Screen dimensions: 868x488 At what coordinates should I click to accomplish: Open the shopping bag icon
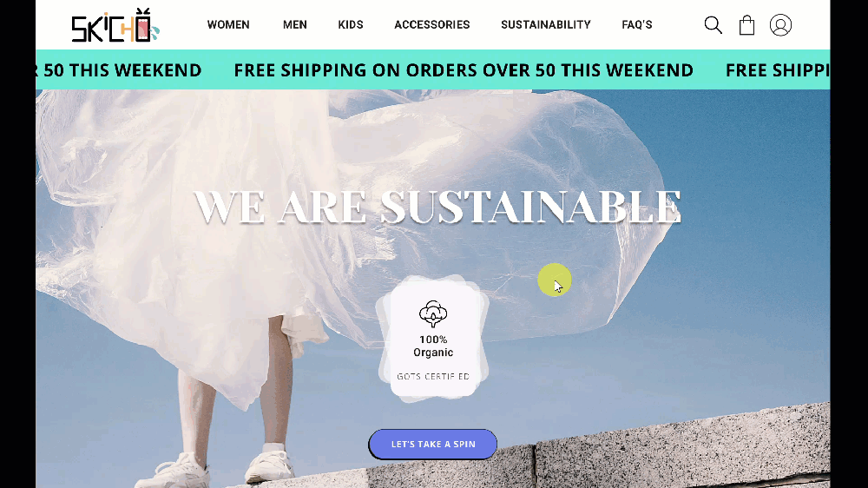746,25
